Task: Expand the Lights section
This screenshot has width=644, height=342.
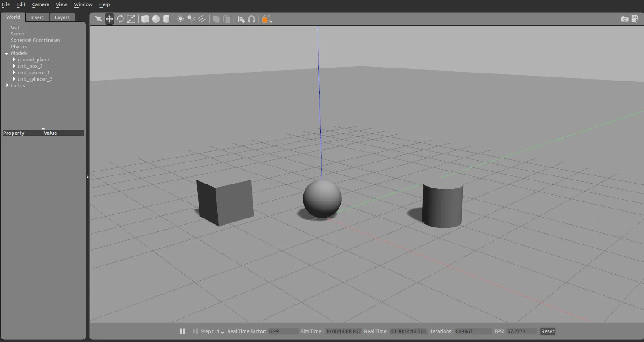Action: (x=7, y=85)
